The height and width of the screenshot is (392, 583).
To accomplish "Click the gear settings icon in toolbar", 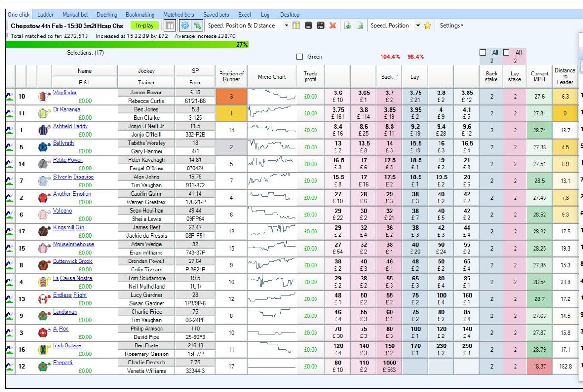I will tap(185, 26).
